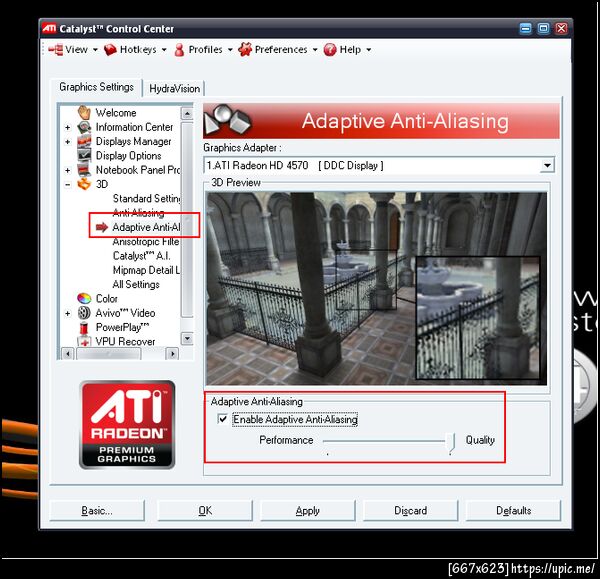The height and width of the screenshot is (579, 600).
Task: Expand the Information Center tree node
Action: tap(68, 127)
